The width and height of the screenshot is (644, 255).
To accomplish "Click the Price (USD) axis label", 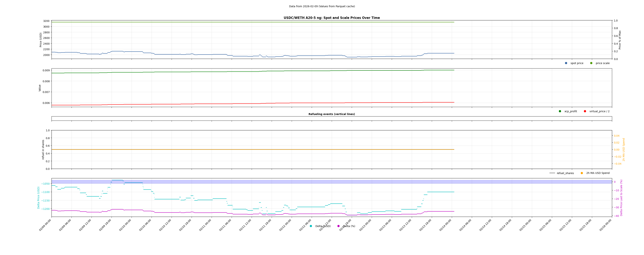I will (41, 40).
